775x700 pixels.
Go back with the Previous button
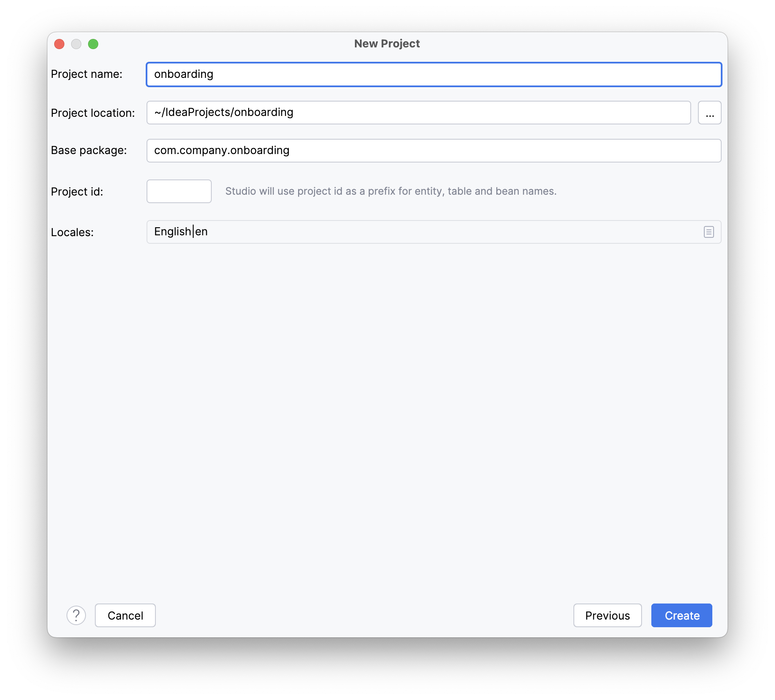[x=607, y=615]
